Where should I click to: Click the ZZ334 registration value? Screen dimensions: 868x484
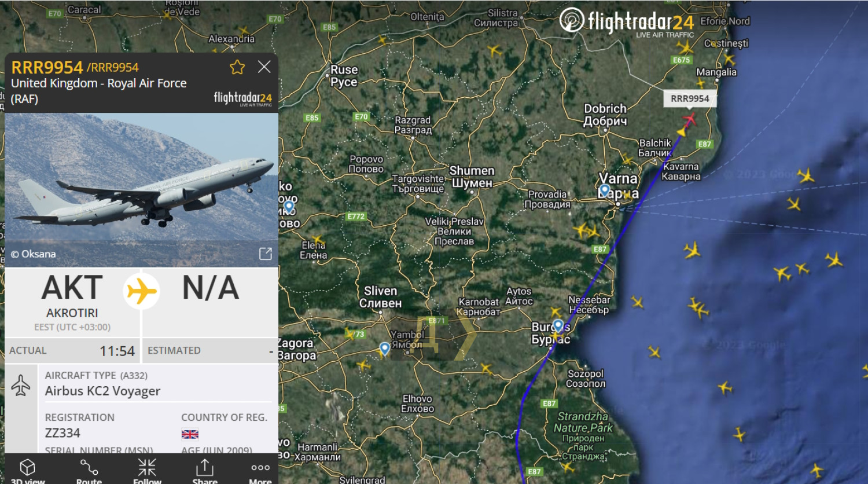point(62,433)
